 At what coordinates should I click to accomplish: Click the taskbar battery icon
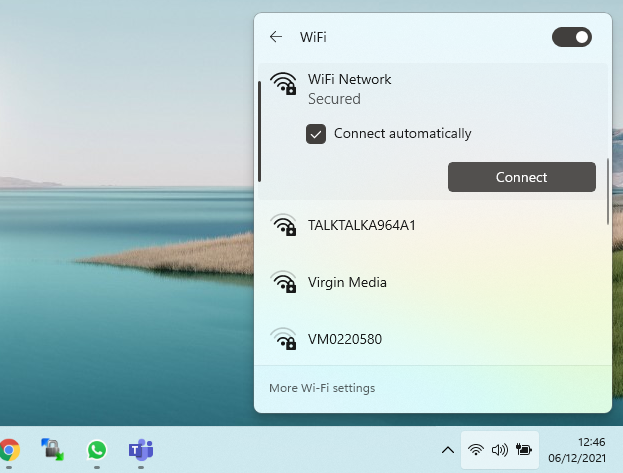click(524, 450)
